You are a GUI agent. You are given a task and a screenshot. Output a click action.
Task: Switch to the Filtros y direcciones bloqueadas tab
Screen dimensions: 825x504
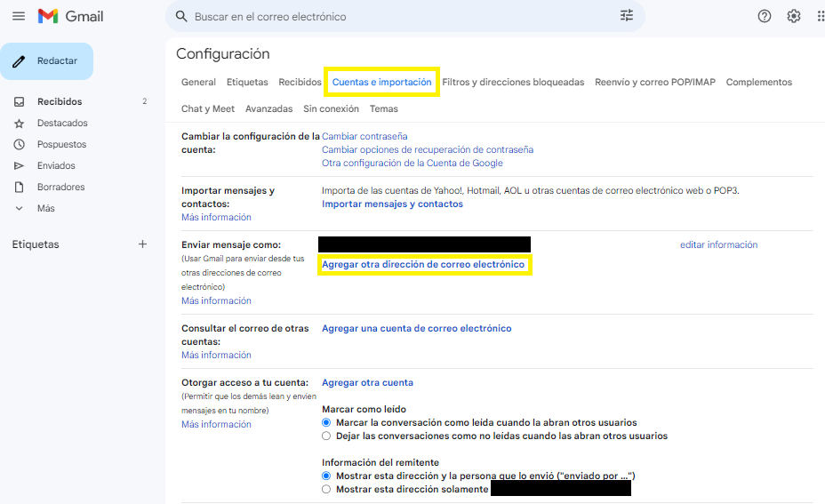[513, 82]
